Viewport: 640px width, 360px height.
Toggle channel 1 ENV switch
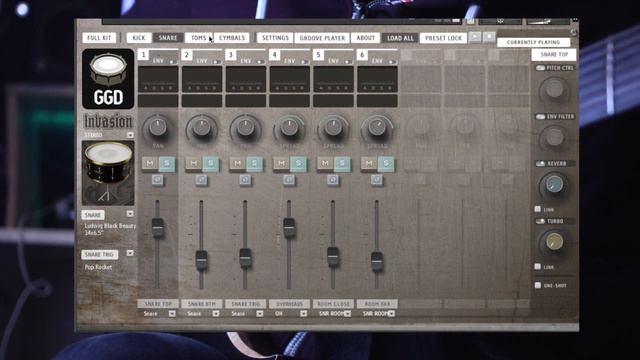[x=172, y=62]
